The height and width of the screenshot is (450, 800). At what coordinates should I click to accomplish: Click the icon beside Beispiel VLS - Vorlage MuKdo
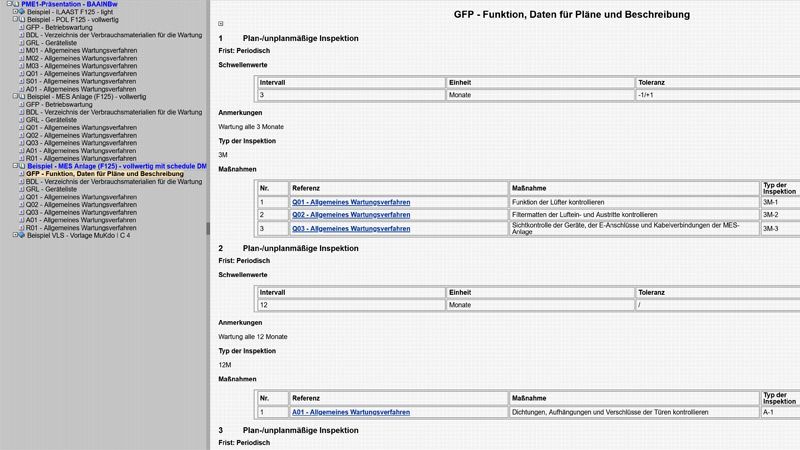coord(22,235)
